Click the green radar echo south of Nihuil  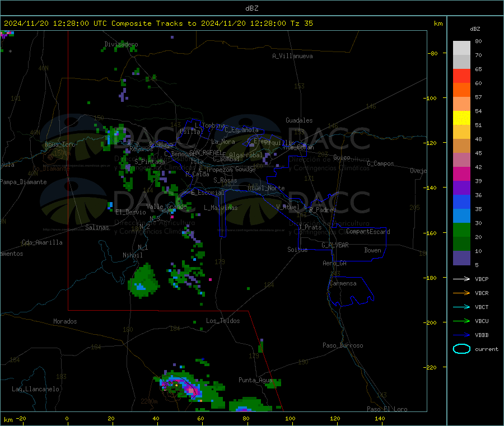(144, 281)
